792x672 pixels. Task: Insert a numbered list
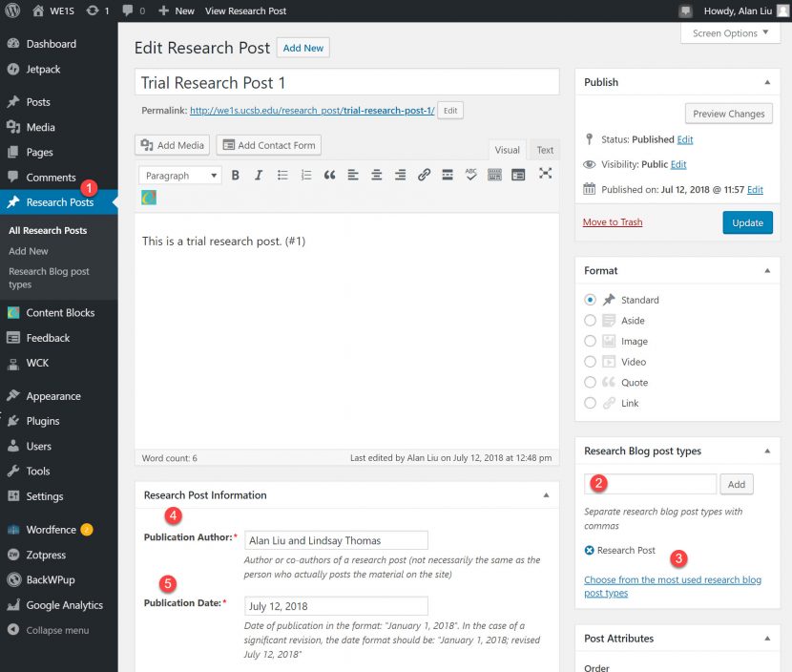coord(304,174)
